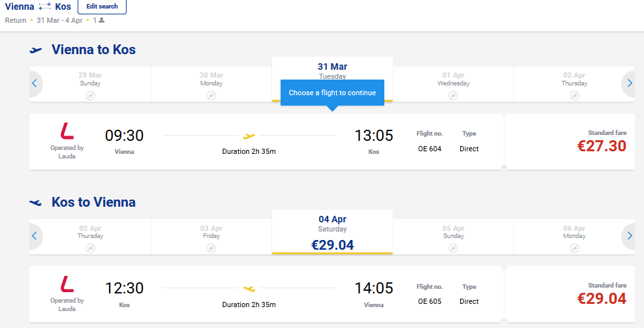Screen dimensions: 644x328
Task: Show earlier outbound dates with the left arrow
Action: pos(35,83)
